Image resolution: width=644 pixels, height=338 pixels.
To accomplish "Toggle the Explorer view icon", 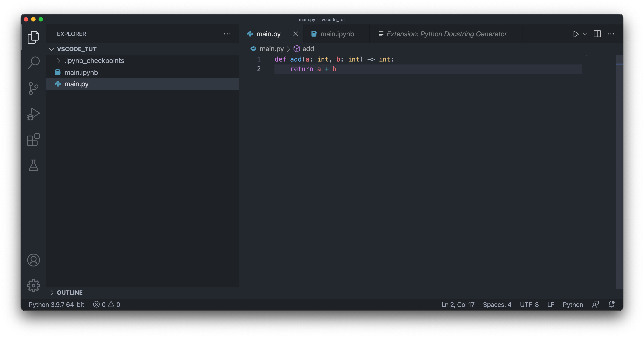I will tap(34, 37).
